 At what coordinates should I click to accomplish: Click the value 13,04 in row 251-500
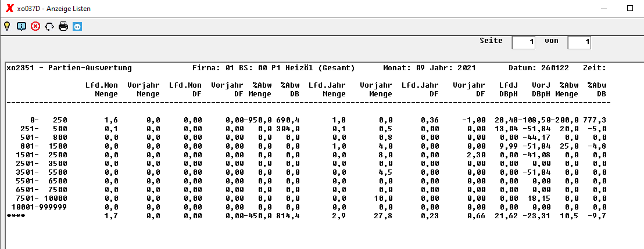506,129
